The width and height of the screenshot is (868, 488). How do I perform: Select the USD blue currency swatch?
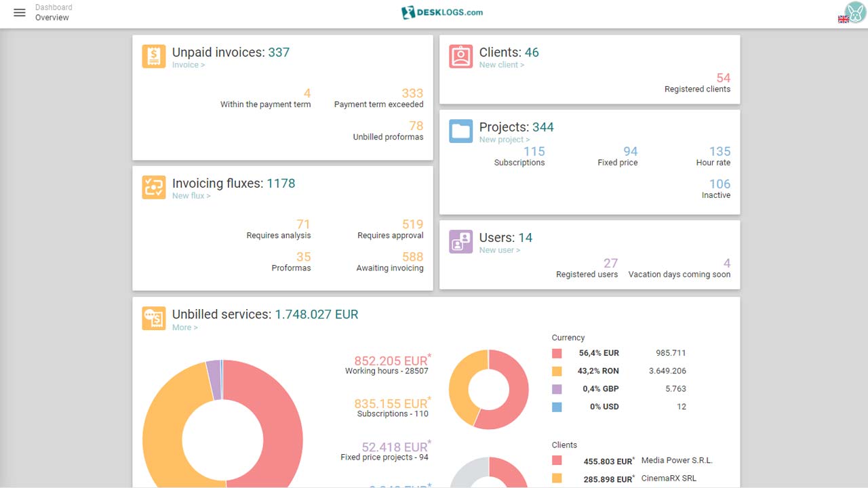click(557, 407)
